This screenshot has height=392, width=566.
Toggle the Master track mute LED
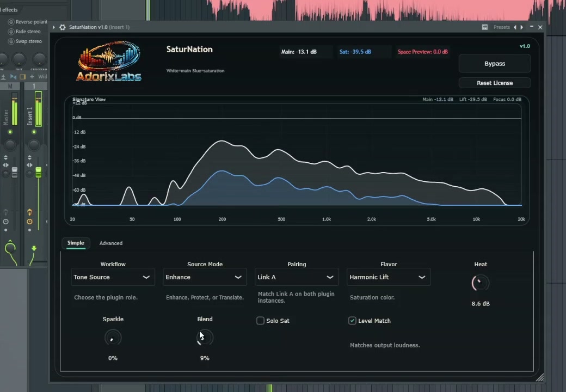[x=10, y=132]
